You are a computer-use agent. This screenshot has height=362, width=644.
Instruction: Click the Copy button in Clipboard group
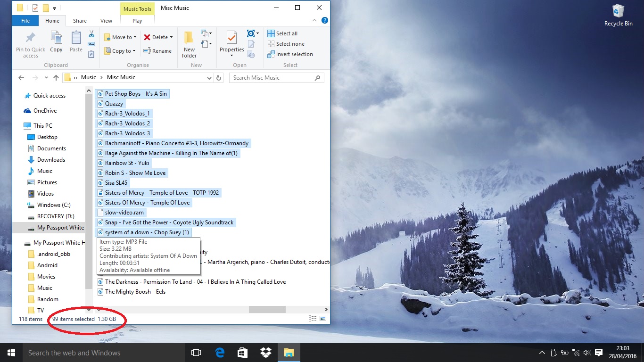[56, 41]
